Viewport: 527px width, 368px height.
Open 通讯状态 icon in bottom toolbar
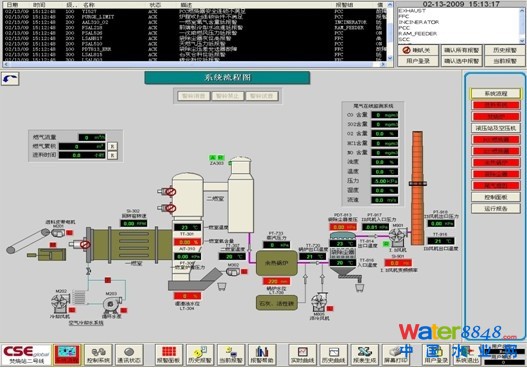point(129,355)
